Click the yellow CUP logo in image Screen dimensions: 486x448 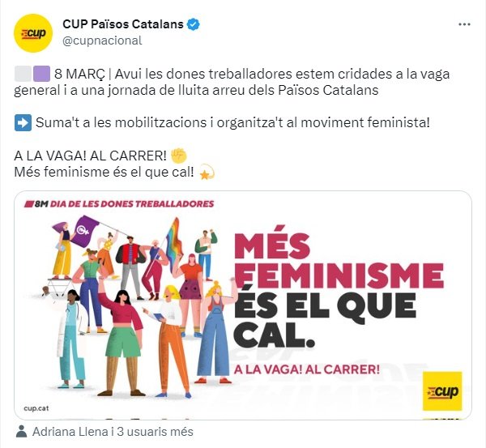tap(442, 391)
